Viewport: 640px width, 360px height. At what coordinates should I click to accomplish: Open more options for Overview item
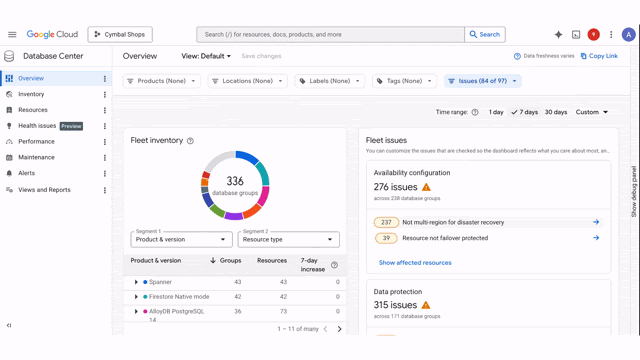pyautogui.click(x=104, y=78)
